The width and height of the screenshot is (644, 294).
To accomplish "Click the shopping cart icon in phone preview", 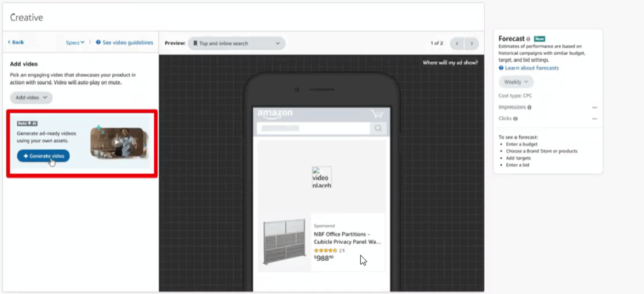I will [x=377, y=115].
